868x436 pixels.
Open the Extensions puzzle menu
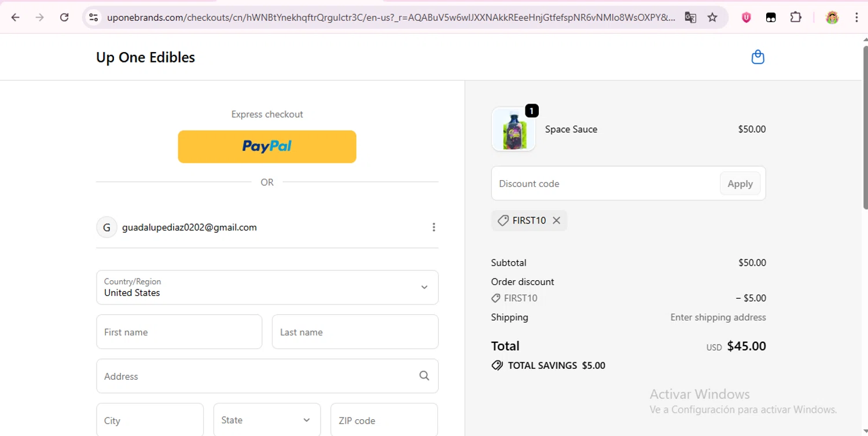coord(796,17)
